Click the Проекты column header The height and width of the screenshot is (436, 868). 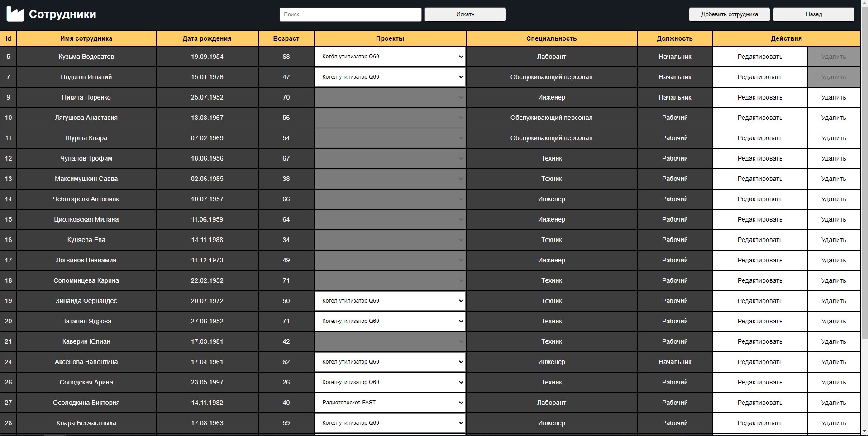click(390, 38)
